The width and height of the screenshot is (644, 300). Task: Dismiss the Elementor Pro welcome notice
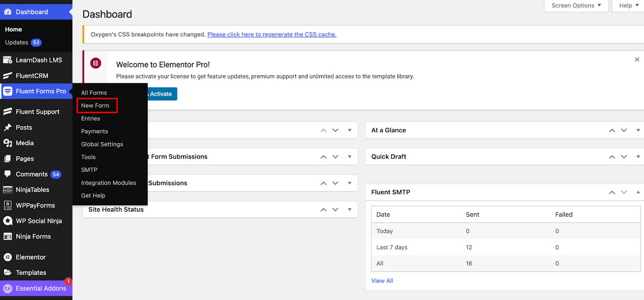tap(637, 60)
